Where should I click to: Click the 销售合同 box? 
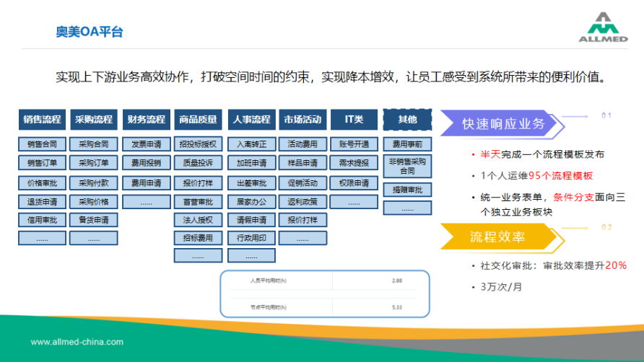point(43,144)
